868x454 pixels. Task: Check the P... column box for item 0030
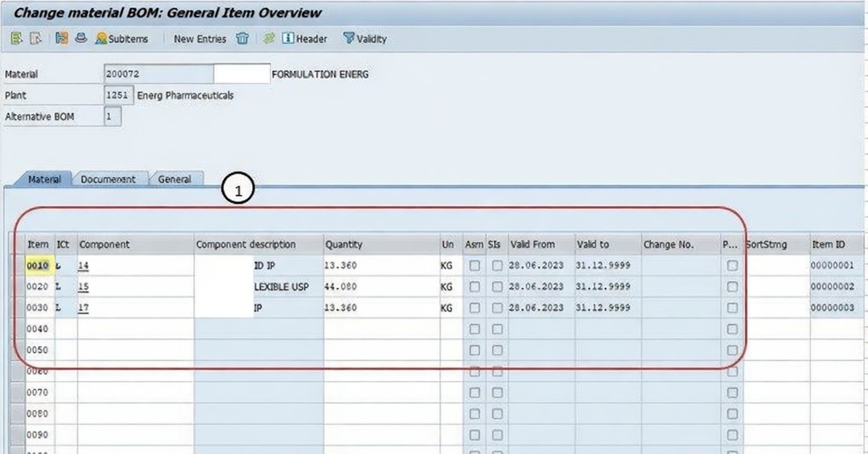tap(732, 308)
